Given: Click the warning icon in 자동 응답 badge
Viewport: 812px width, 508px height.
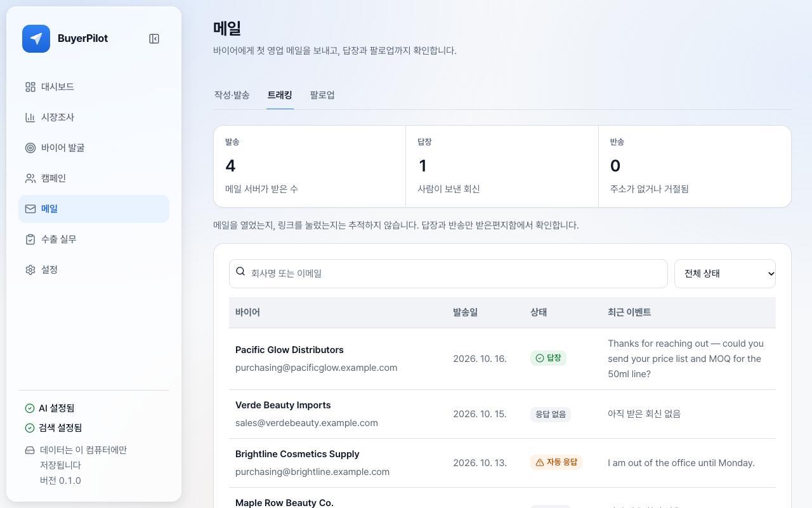Looking at the screenshot, I should click(540, 462).
